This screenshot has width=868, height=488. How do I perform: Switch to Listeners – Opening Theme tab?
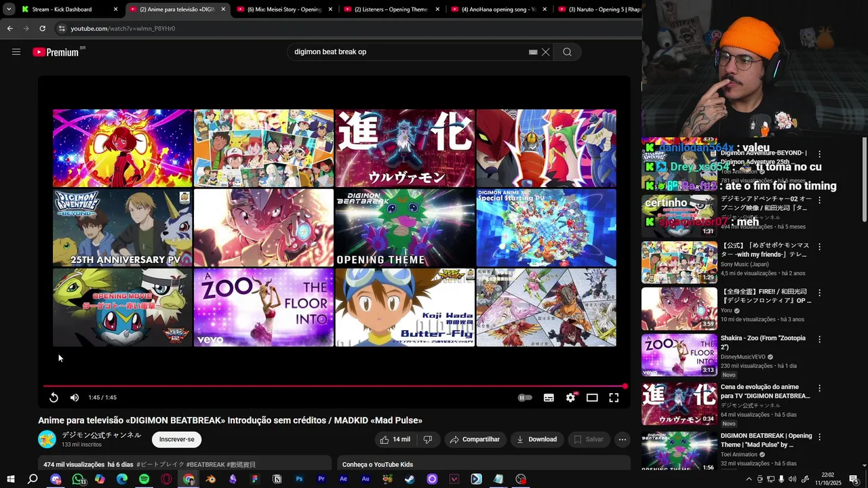tap(390, 9)
